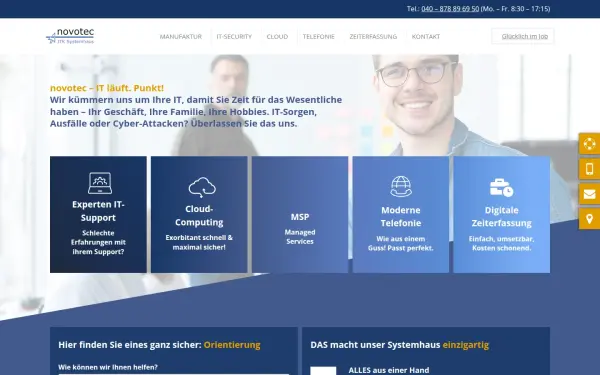Open Cloud-Computing tile title
Viewport: 600px width, 375px height.
(199, 215)
